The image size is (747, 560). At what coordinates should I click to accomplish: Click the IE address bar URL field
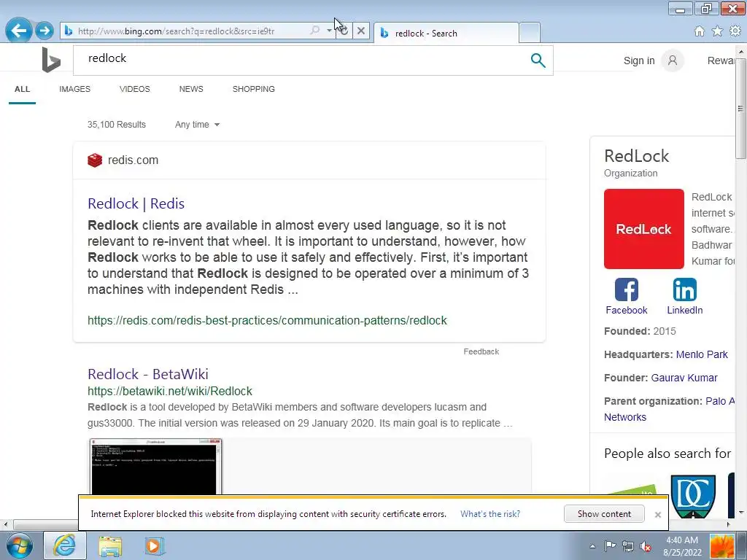(x=190, y=31)
